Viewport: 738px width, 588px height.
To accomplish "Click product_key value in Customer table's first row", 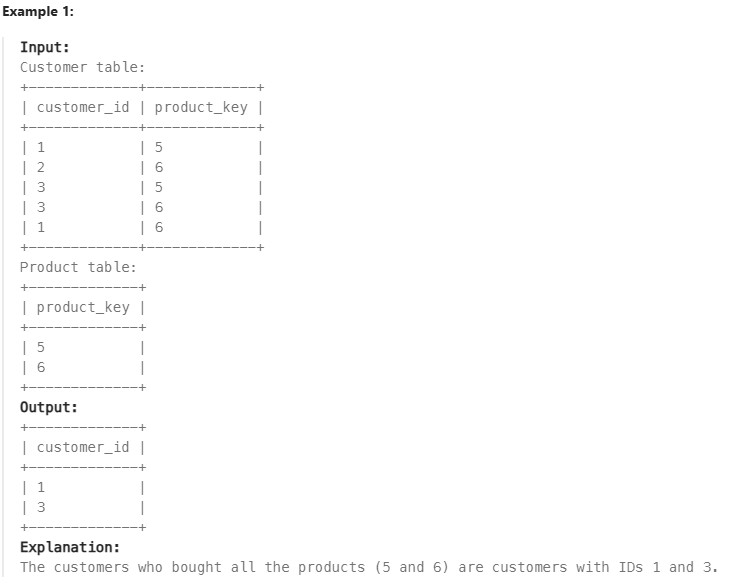I will point(158,147).
